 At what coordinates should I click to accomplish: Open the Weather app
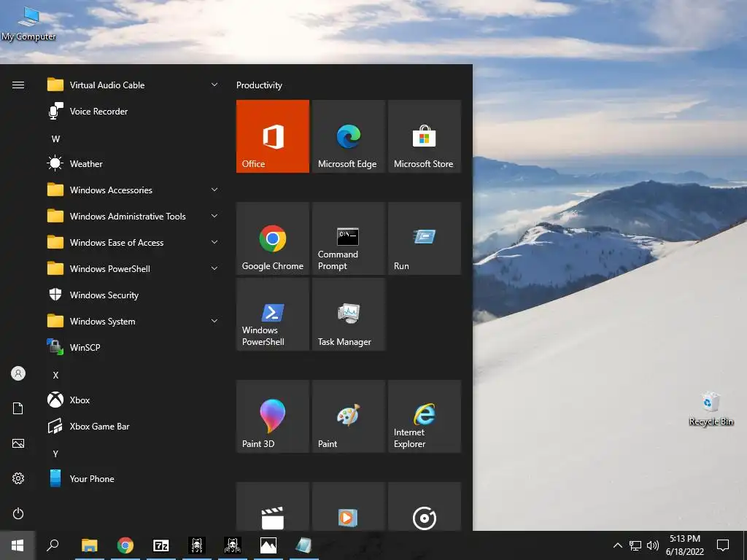click(133, 164)
